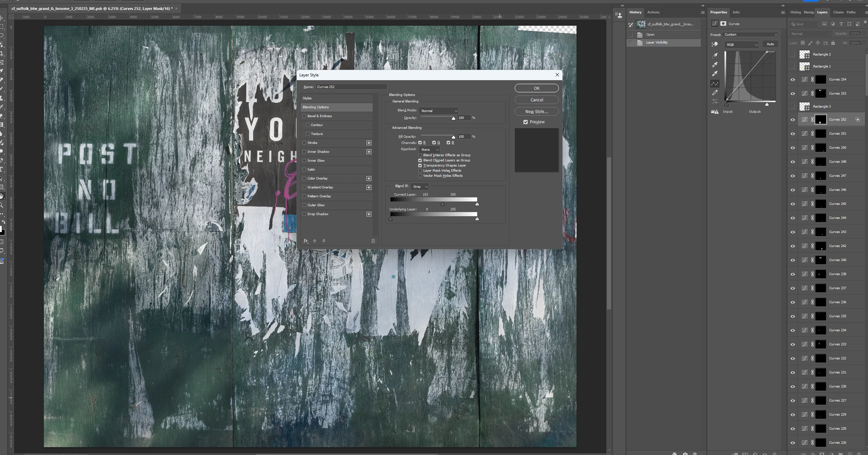Enable the Drop Shadow effect checkbox
Viewport: 868px width, 455px height.
[x=304, y=214]
